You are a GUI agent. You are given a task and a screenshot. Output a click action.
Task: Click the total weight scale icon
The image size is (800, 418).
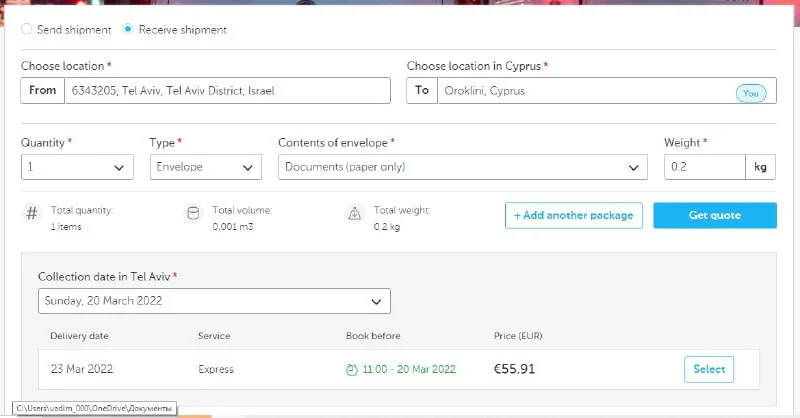click(354, 214)
